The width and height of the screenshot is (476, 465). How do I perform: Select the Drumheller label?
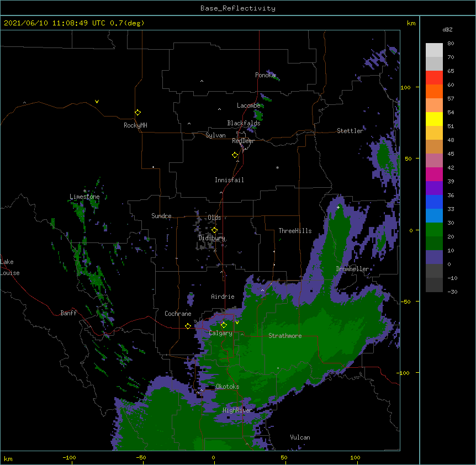point(352,269)
